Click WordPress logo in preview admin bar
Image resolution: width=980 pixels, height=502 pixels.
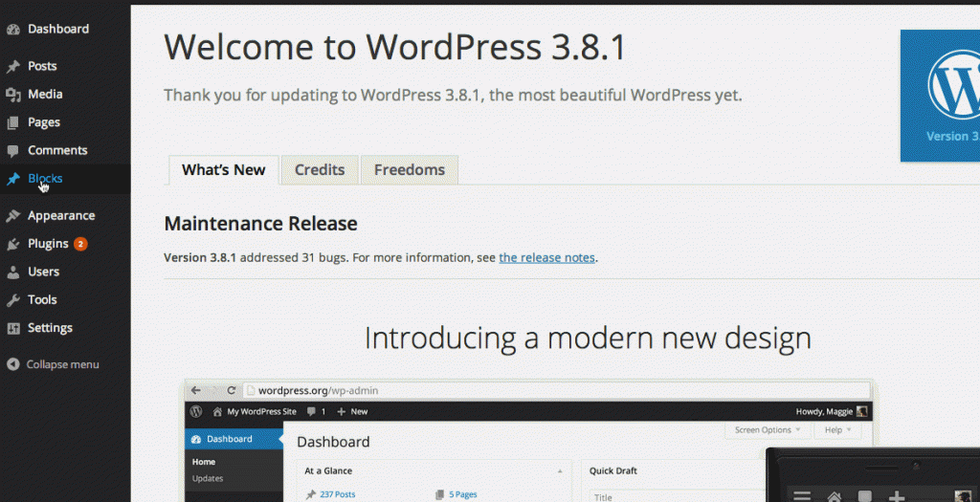[x=196, y=411]
